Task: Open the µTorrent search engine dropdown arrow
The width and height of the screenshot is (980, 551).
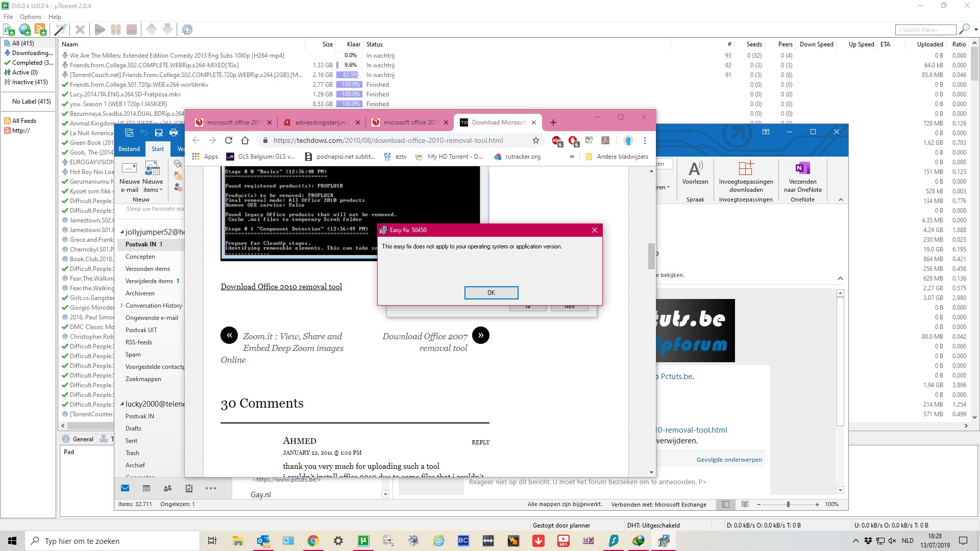Action: [975, 30]
